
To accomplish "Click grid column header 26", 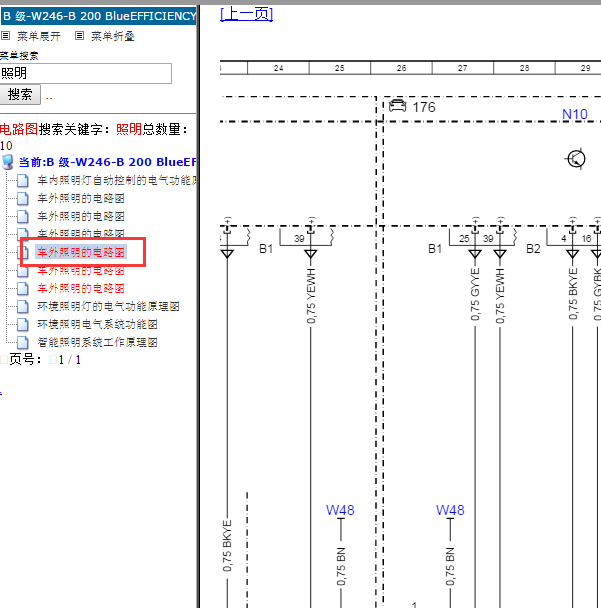I will click(401, 68).
